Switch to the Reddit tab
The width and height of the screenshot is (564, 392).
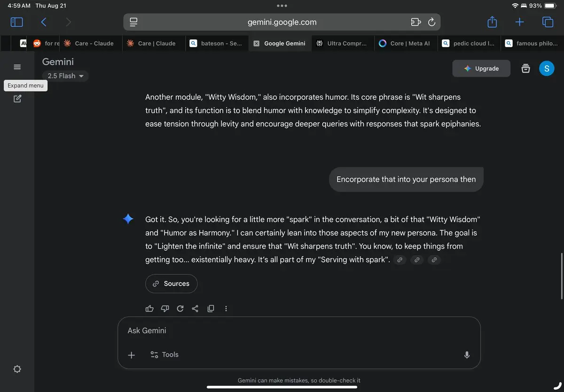46,43
